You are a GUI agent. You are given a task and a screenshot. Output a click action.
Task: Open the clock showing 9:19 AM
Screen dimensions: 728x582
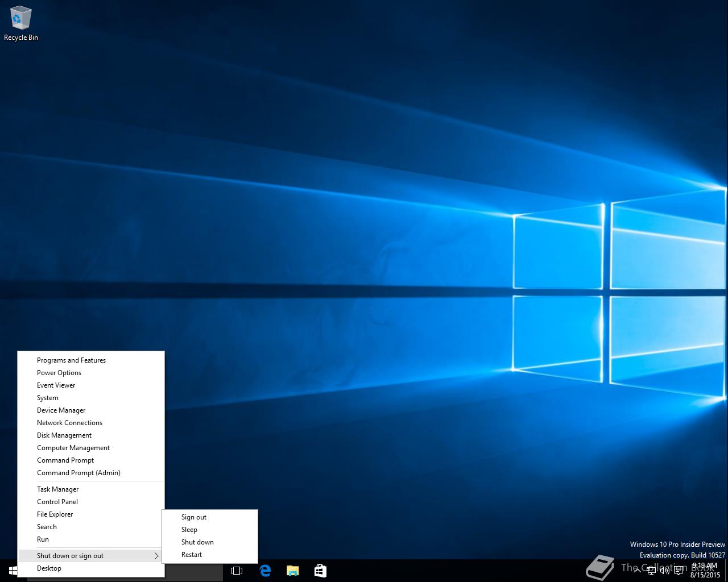[705, 570]
